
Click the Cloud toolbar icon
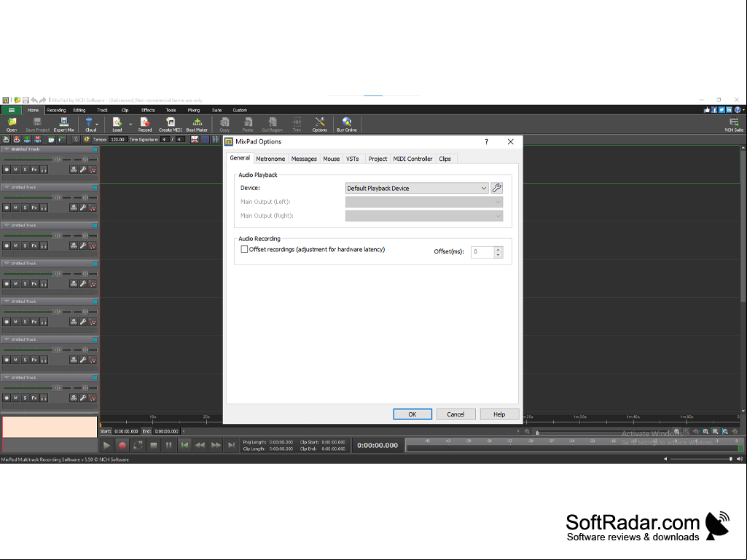(89, 125)
